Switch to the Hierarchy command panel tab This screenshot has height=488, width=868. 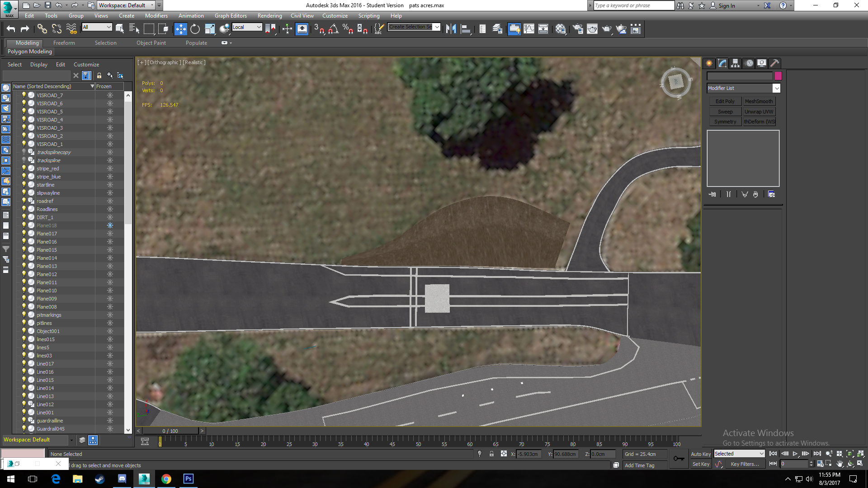736,63
